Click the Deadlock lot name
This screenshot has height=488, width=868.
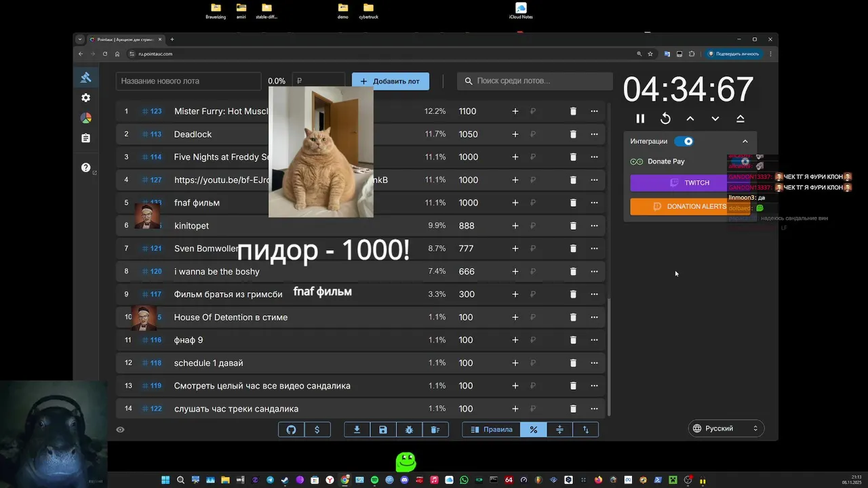click(x=193, y=134)
